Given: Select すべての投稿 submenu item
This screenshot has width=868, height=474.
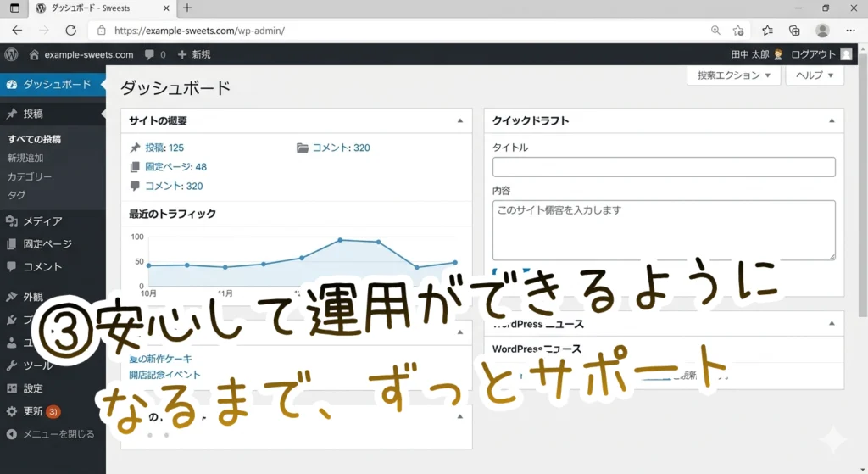Looking at the screenshot, I should (x=34, y=139).
